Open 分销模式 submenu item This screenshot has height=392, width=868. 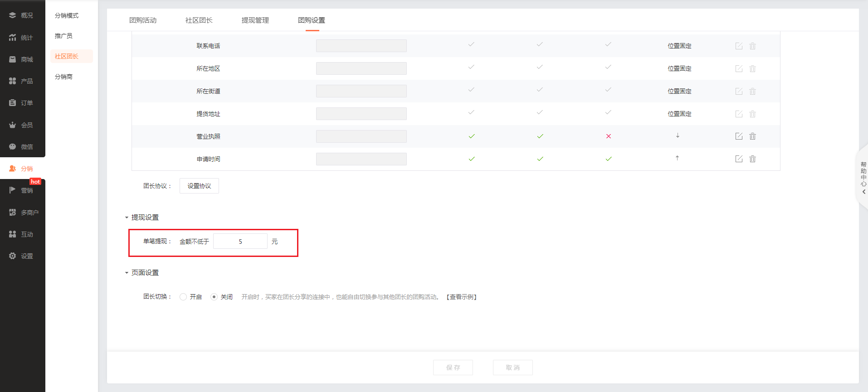tap(67, 15)
